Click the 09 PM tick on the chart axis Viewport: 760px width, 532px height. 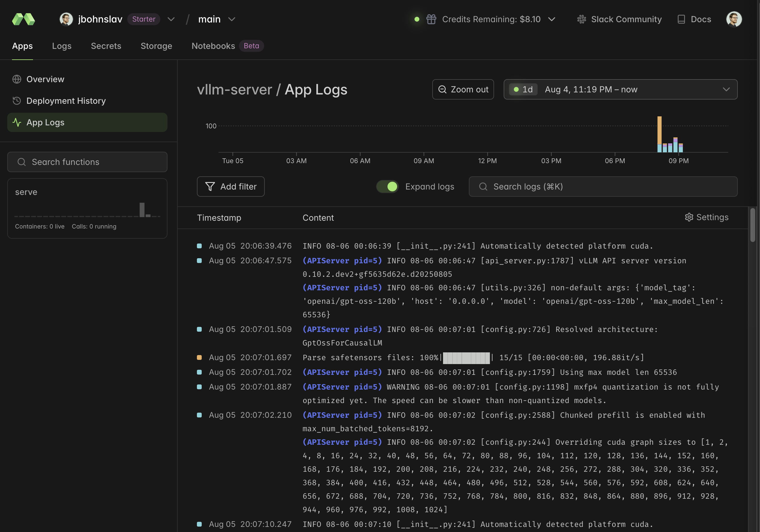(679, 161)
